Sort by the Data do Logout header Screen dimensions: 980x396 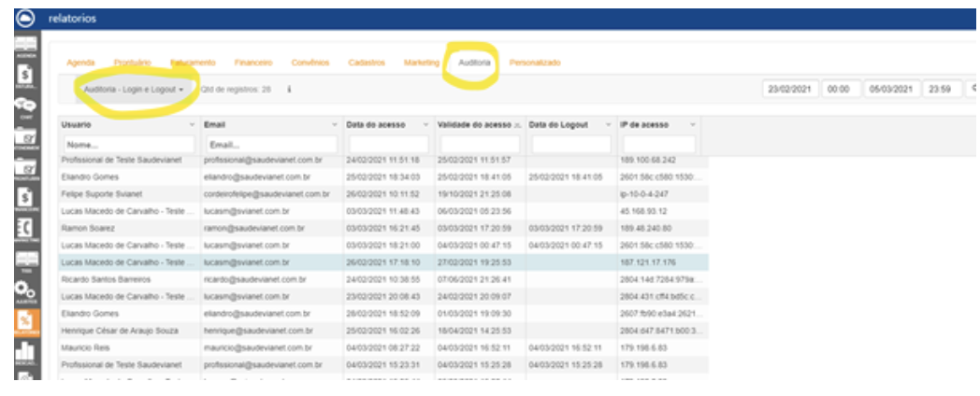(559, 125)
